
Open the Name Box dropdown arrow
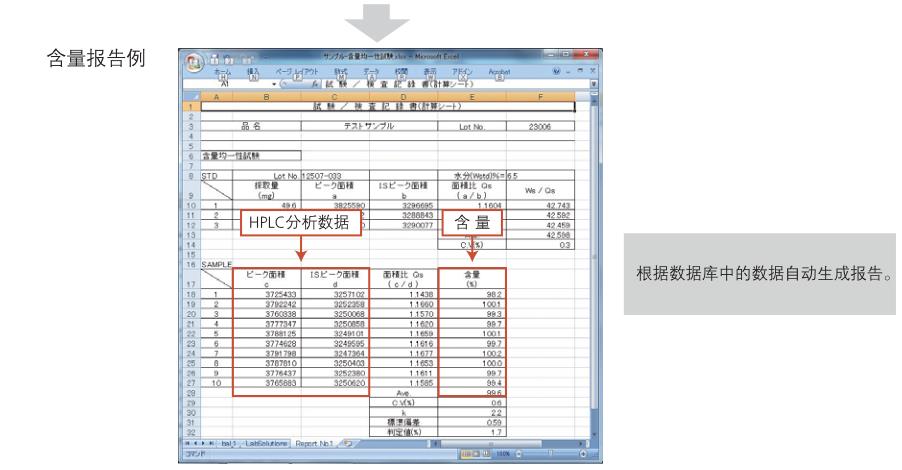[x=274, y=84]
